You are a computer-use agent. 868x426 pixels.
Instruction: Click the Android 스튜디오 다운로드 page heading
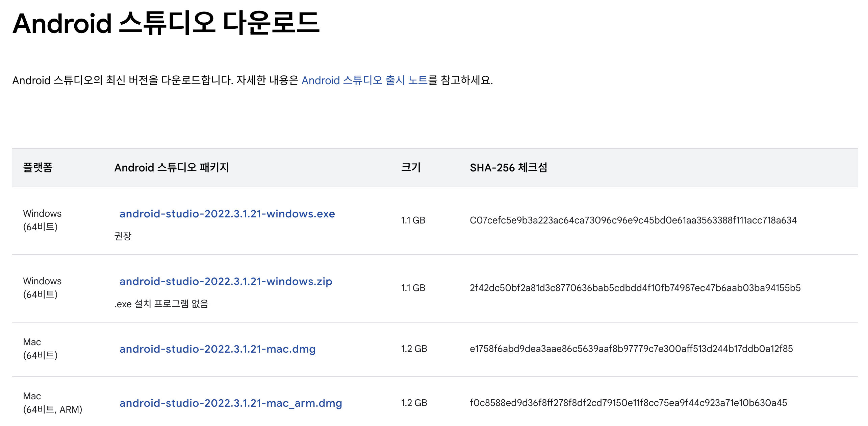click(x=165, y=23)
